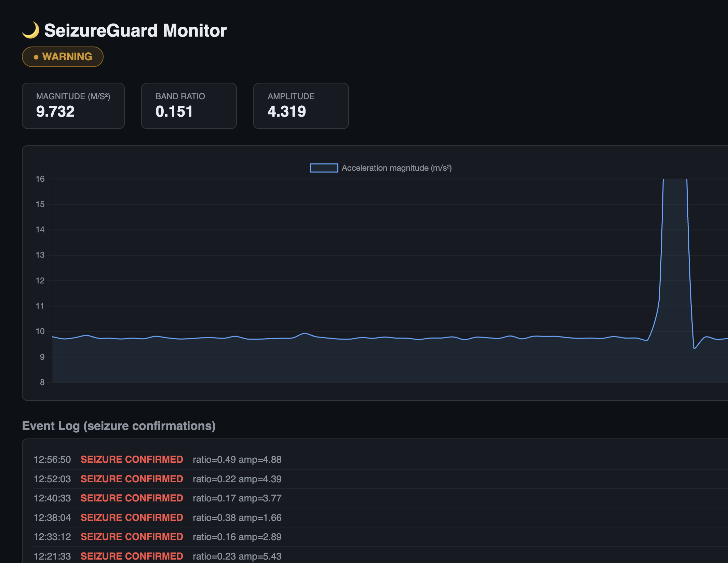Click the dip after the acceleration spike

click(694, 348)
